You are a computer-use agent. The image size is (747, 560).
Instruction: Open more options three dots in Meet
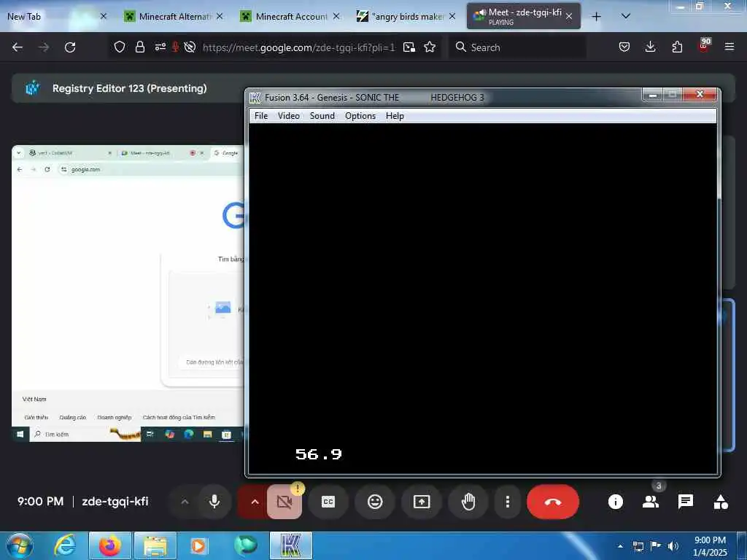click(508, 502)
